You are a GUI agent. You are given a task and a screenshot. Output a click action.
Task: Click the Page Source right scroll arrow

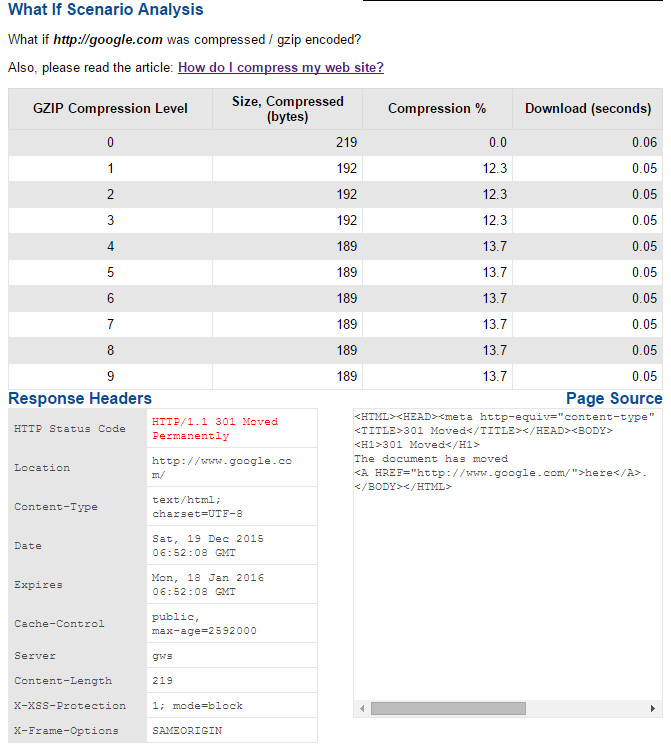[x=652, y=708]
